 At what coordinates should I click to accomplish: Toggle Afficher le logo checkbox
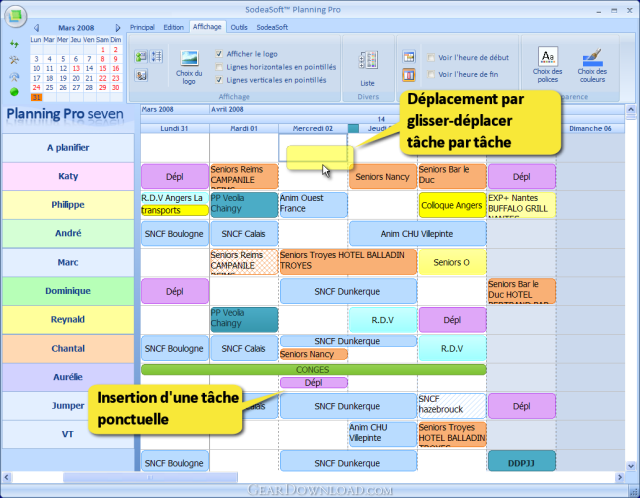click(x=219, y=53)
